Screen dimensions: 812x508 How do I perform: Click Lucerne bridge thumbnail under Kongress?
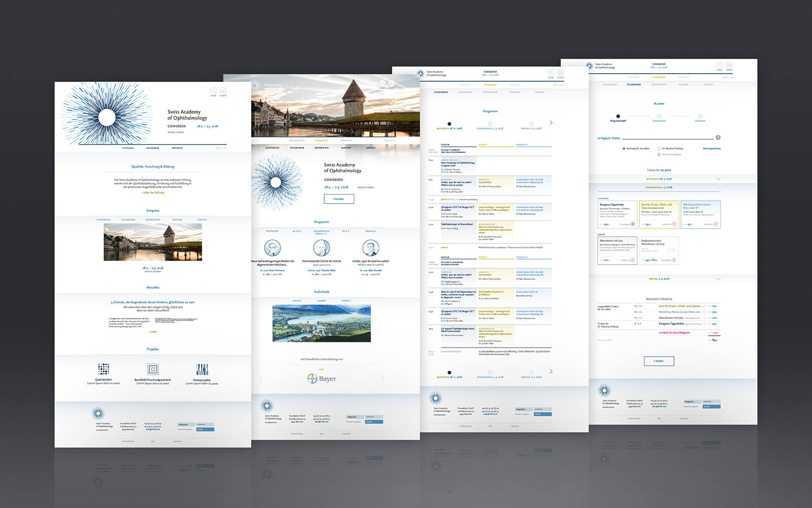(x=153, y=242)
